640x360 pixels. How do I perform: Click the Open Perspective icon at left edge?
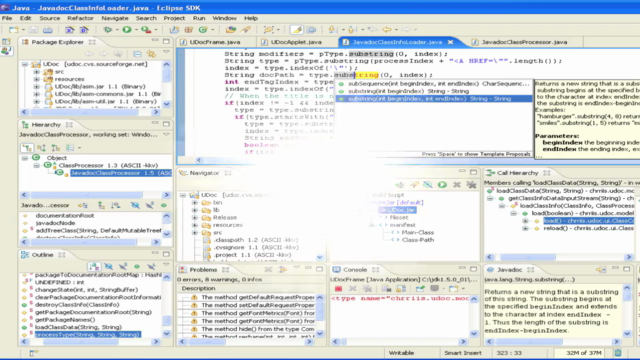(x=7, y=42)
